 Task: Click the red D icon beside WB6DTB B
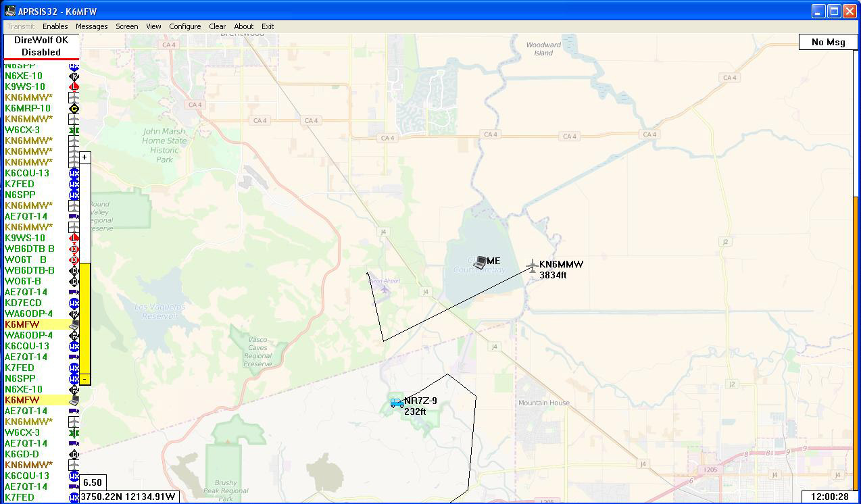pos(74,249)
